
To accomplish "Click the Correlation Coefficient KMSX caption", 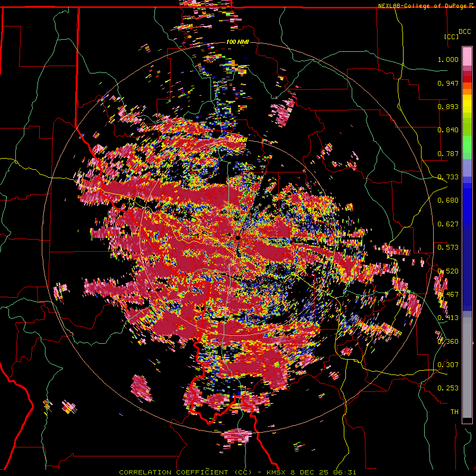I will tap(237, 472).
